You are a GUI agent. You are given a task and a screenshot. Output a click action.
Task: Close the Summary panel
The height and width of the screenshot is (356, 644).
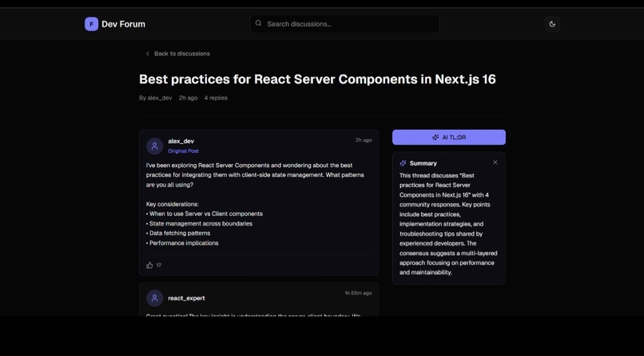pyautogui.click(x=495, y=162)
